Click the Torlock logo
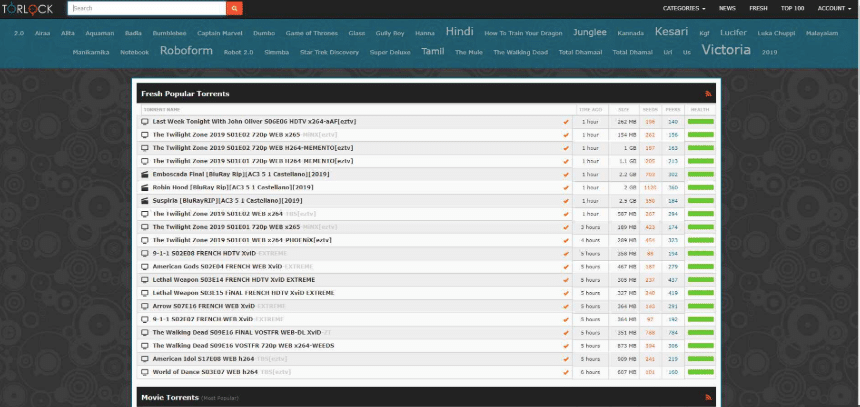The height and width of the screenshot is (407, 860). [27, 8]
